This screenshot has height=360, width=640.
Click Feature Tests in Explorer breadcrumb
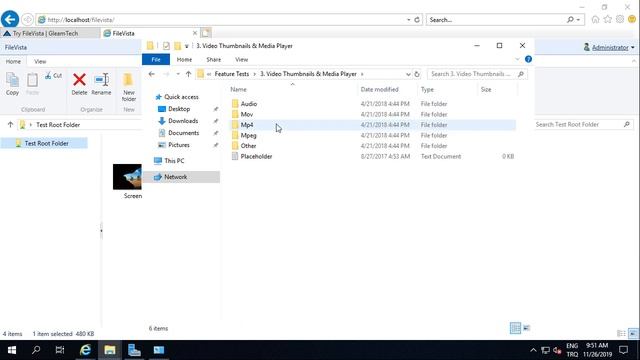pyautogui.click(x=231, y=74)
